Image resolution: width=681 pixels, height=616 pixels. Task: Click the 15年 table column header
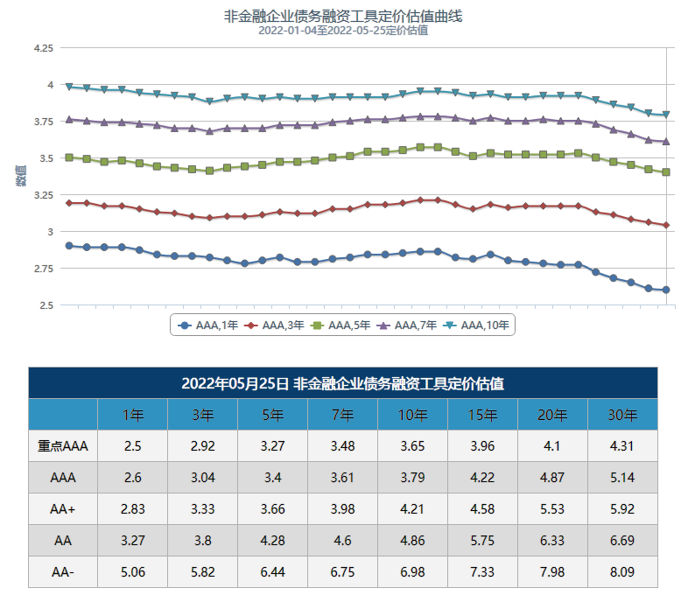coord(482,415)
